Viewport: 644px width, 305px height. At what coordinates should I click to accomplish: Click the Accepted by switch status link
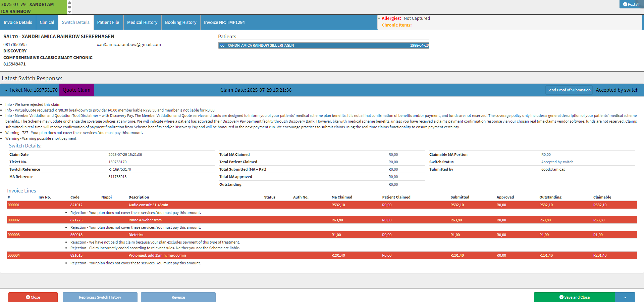click(557, 162)
